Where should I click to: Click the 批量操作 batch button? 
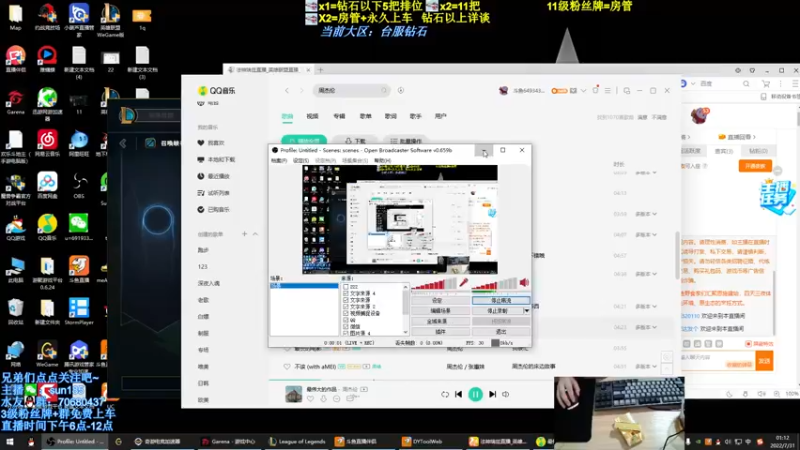406,141
